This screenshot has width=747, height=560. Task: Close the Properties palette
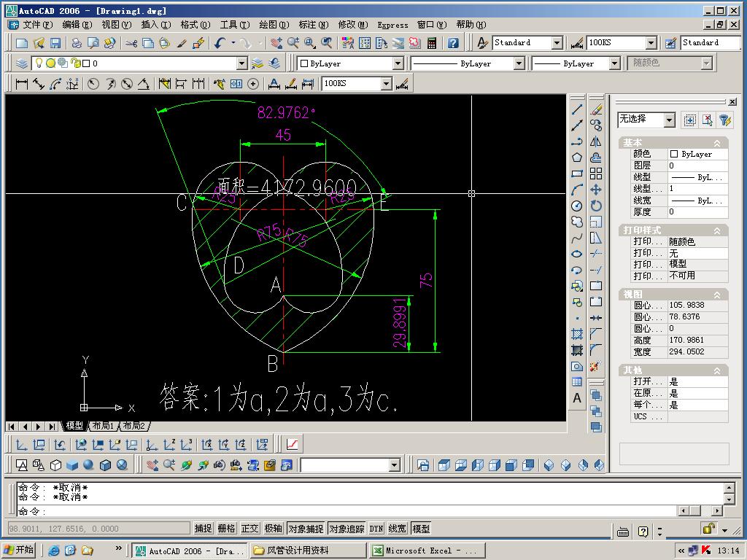pos(732,101)
